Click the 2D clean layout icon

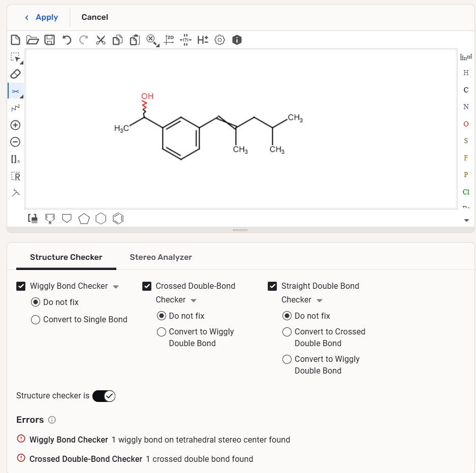(169, 40)
